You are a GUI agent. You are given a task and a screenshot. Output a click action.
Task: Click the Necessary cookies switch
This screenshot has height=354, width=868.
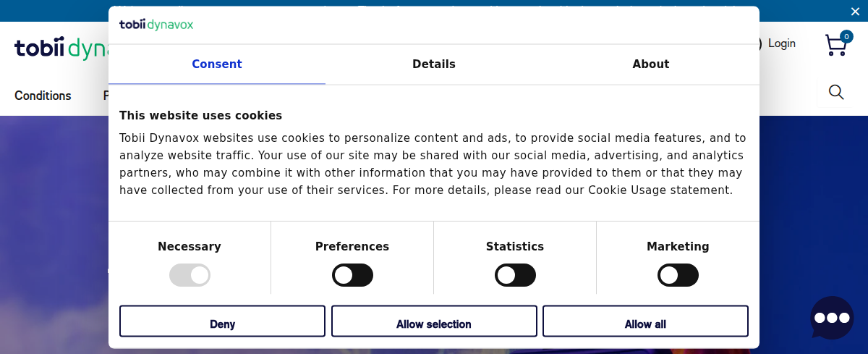click(190, 275)
